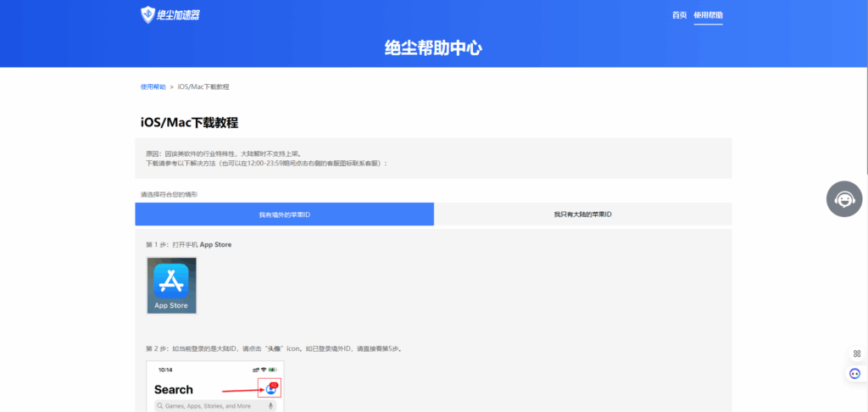Click the 绝尘加速器 shield logo
Screen dimensions: 868x412
(148, 14)
